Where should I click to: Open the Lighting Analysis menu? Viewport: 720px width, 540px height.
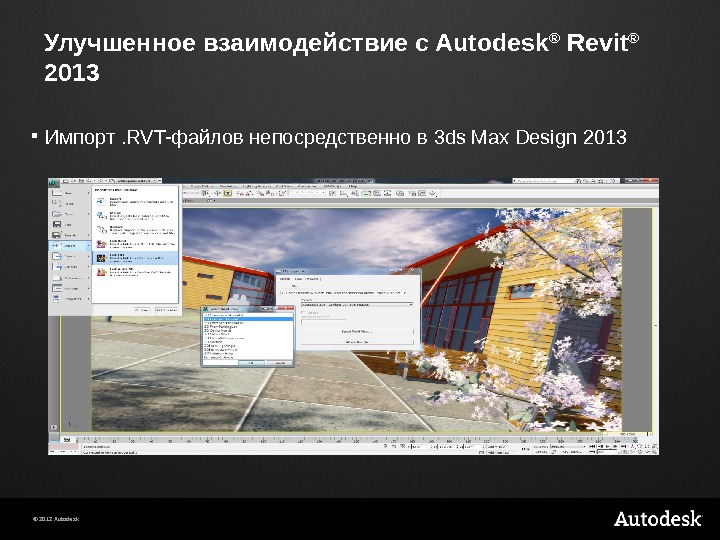click(x=257, y=186)
